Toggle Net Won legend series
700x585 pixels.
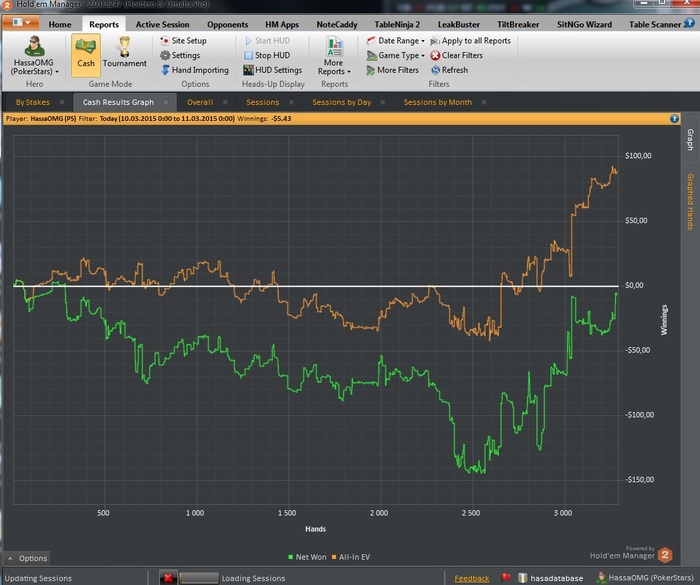pos(307,557)
